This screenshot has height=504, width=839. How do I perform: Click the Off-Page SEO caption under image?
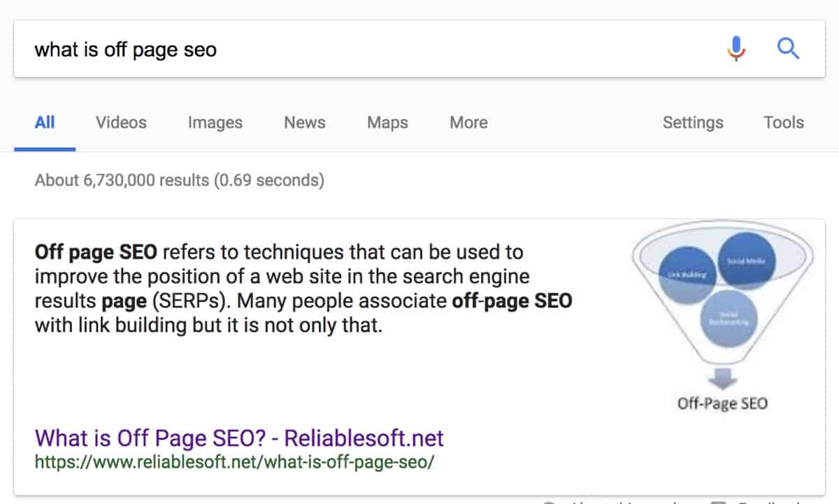pyautogui.click(x=722, y=403)
